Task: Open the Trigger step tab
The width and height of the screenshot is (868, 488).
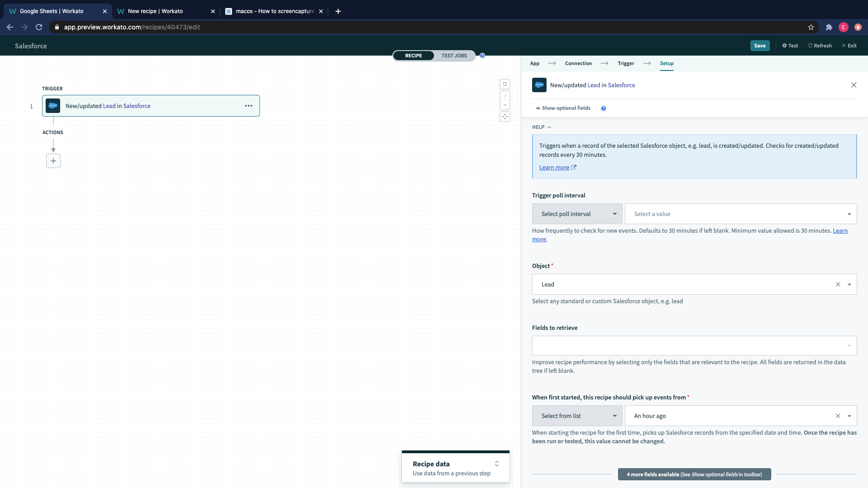Action: point(626,63)
